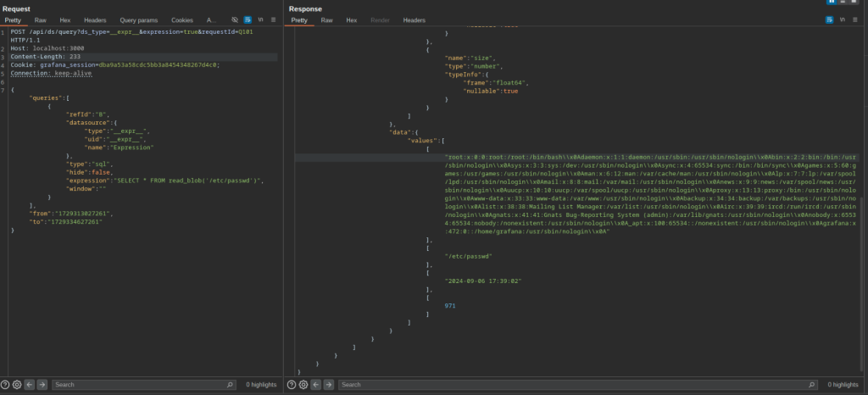Go to next match in Request search
This screenshot has height=395, width=868.
[42, 385]
